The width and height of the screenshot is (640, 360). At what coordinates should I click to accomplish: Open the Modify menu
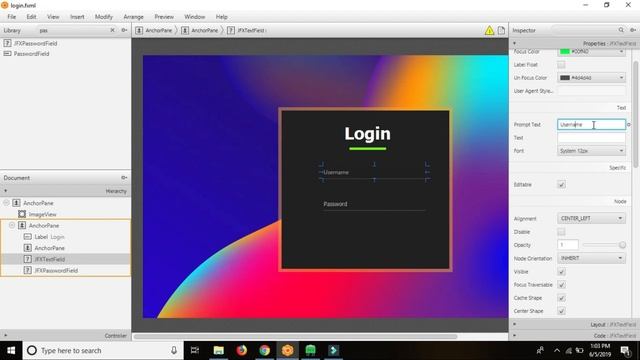pos(104,17)
